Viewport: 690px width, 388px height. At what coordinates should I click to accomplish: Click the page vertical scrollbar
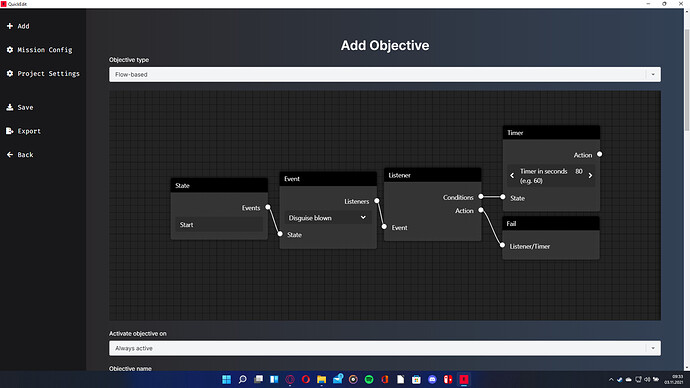tap(686, 79)
